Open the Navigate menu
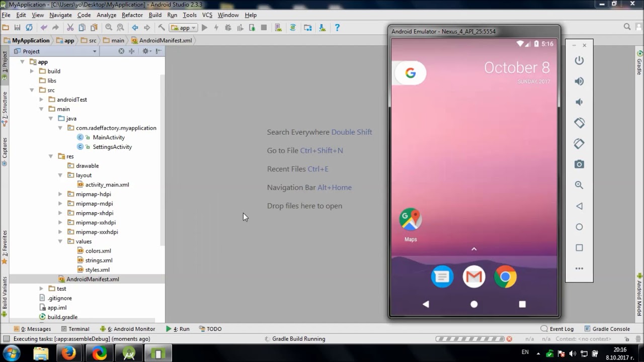Screen dimensions: 644x362 (60, 15)
